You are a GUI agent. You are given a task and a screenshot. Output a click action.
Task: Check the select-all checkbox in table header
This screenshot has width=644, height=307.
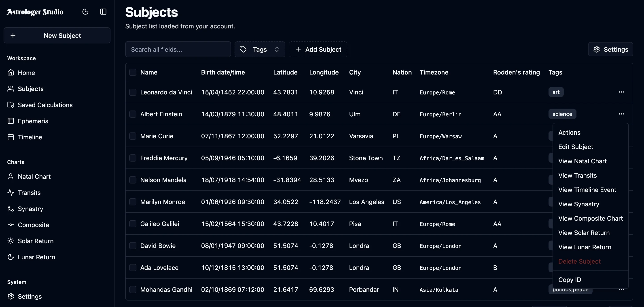[133, 72]
